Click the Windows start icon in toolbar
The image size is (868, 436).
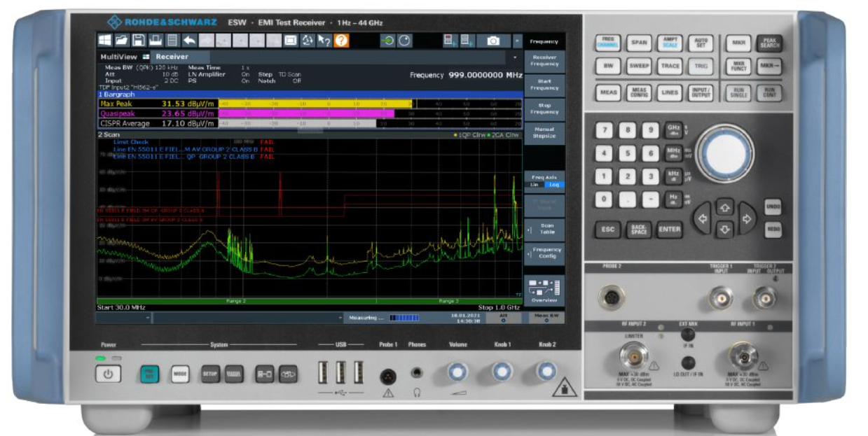coord(104,41)
